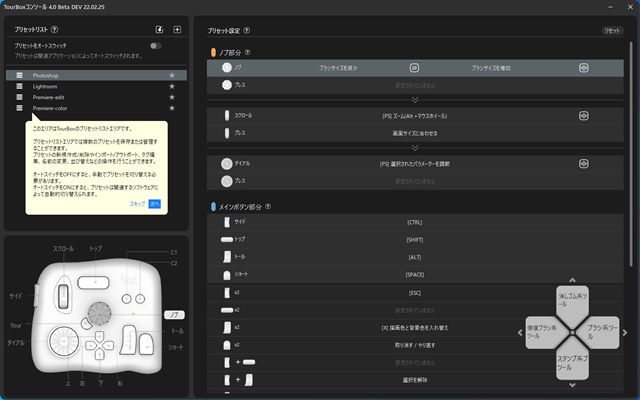
Task: Click the [PS] 選択されたパラメーターを調節 setting
Action: (415, 164)
